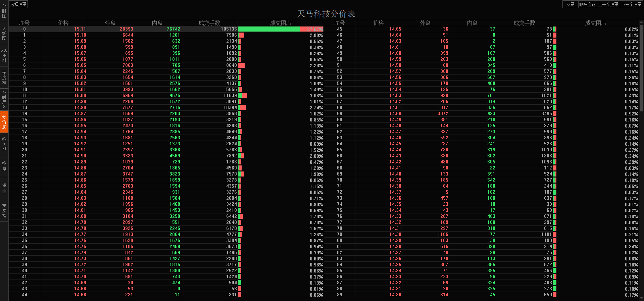This screenshot has width=644, height=301.
Task: Sort by left 价格 column header
Action: (63, 23)
